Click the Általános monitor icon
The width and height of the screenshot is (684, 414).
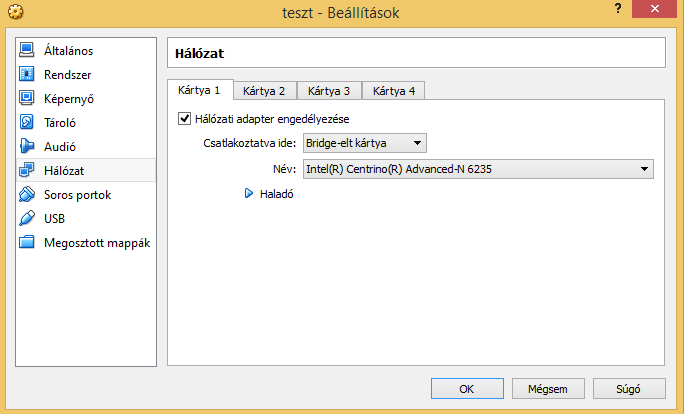click(x=27, y=50)
